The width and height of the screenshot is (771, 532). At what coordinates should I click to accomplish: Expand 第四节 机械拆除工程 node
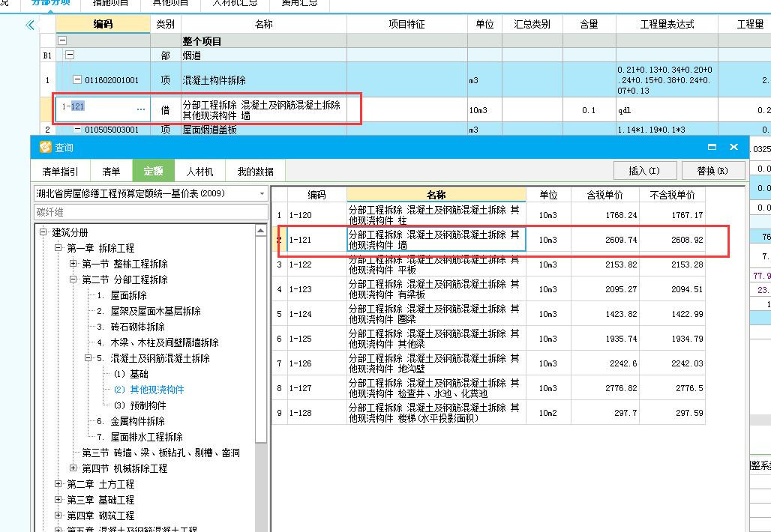73,468
